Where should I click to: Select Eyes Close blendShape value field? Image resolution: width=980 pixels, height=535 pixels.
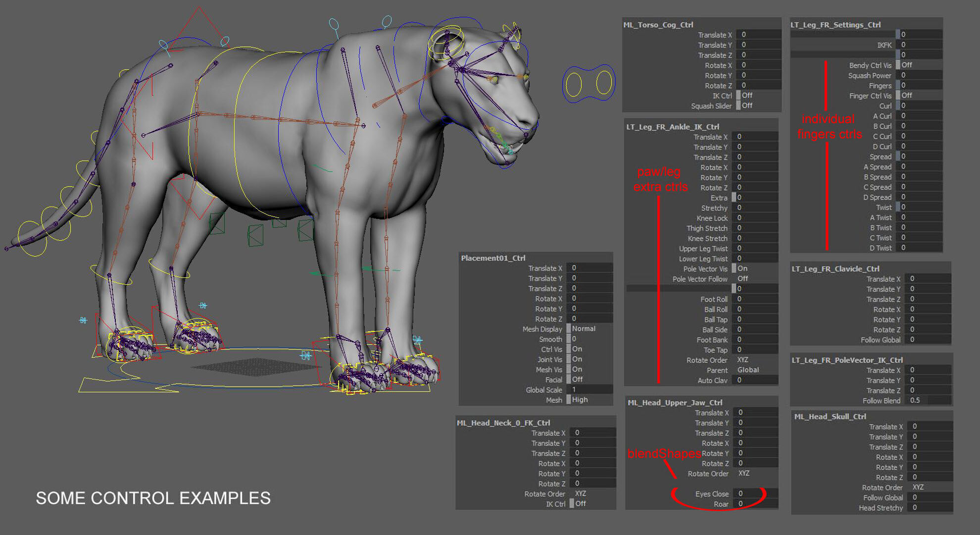click(756, 494)
